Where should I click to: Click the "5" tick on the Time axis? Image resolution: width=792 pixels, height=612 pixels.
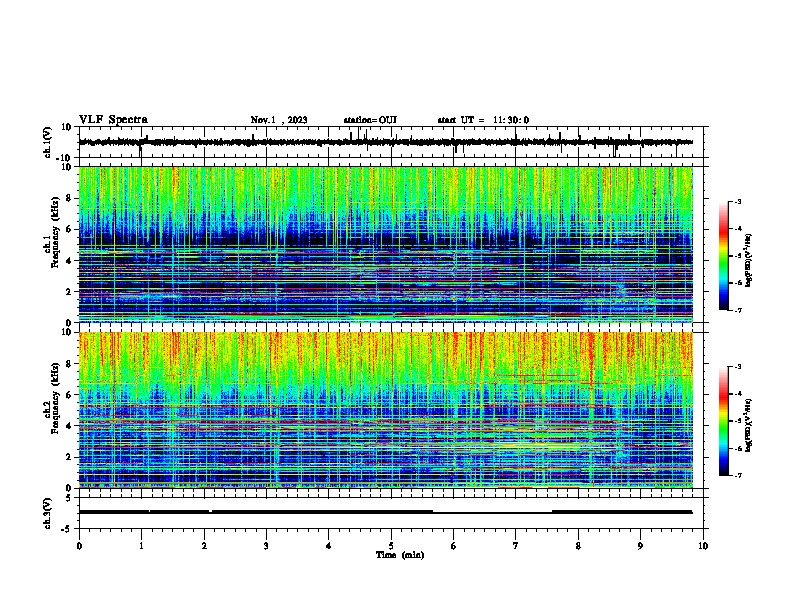(x=391, y=546)
